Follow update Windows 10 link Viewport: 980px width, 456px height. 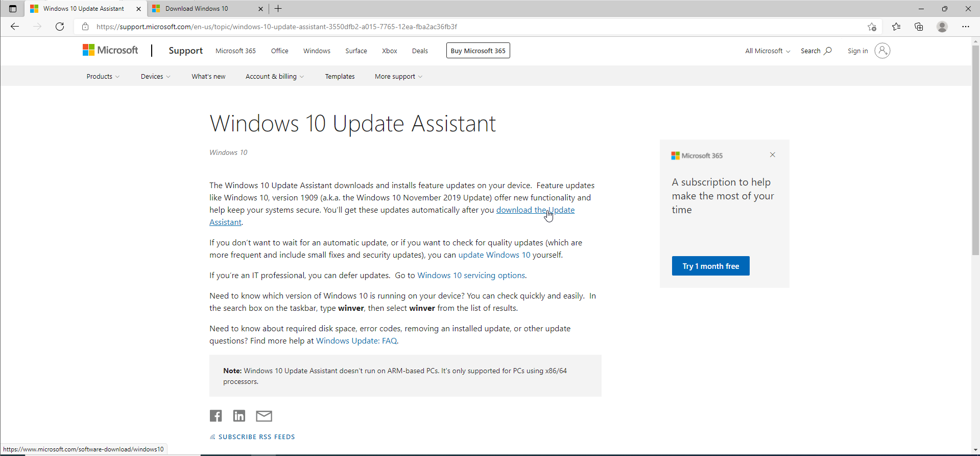[x=494, y=255]
